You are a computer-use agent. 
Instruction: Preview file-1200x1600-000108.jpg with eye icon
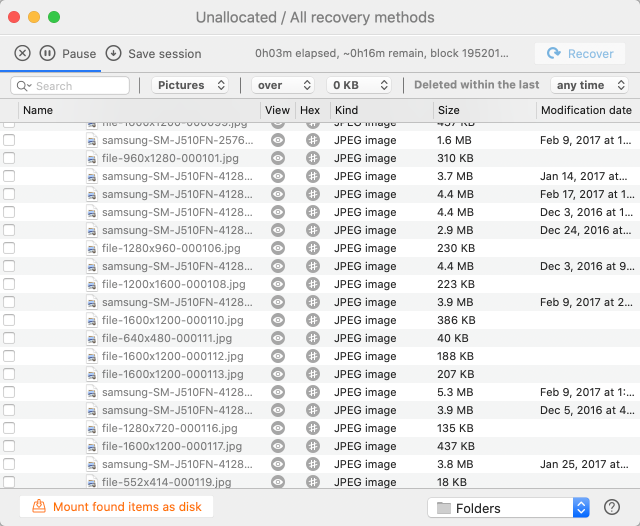pos(278,284)
